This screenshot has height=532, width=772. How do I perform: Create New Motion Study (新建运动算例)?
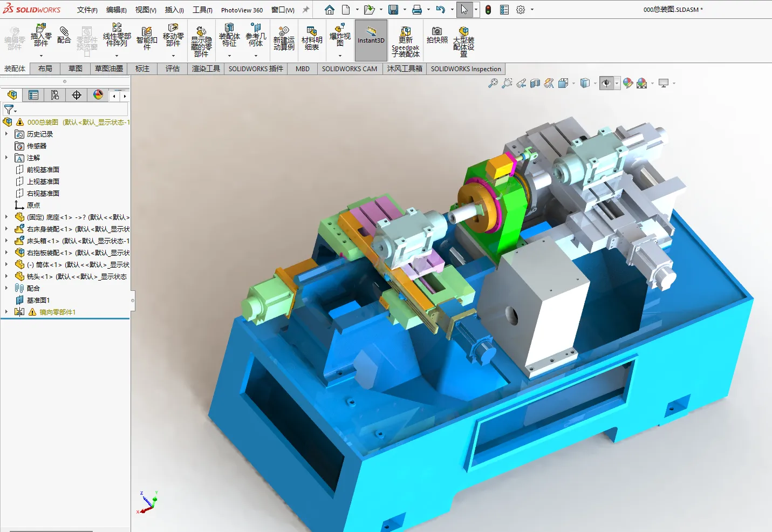[284, 39]
